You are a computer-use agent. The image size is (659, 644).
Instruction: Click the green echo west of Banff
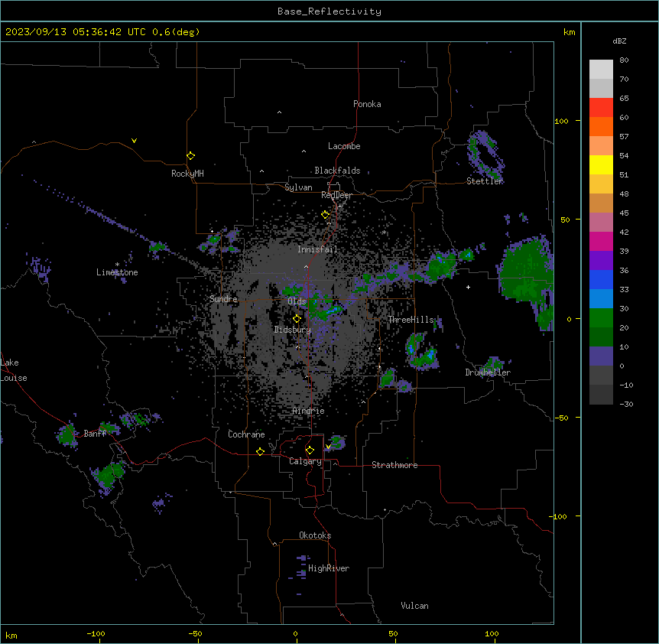[67, 434]
